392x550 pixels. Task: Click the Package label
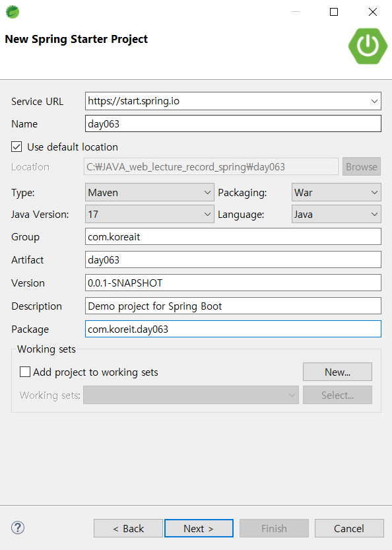point(30,329)
